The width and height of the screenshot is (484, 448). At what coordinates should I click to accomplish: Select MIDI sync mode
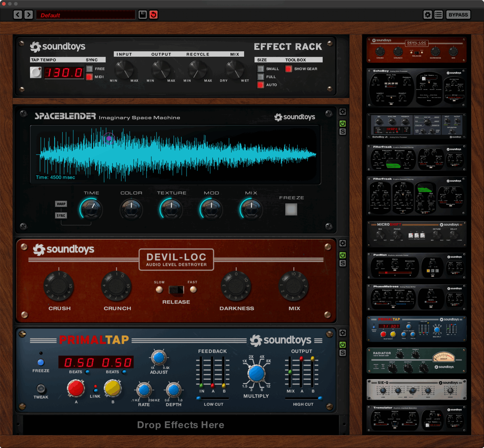88,77
